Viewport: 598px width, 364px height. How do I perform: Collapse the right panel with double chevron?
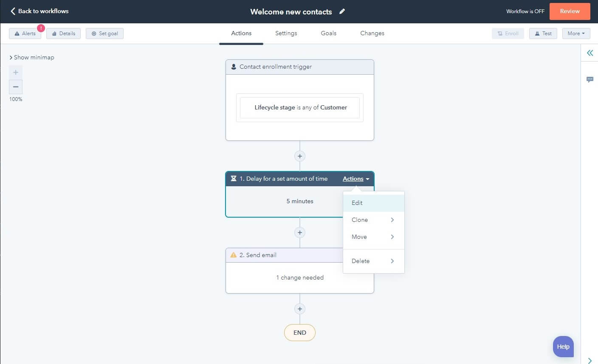click(x=590, y=53)
